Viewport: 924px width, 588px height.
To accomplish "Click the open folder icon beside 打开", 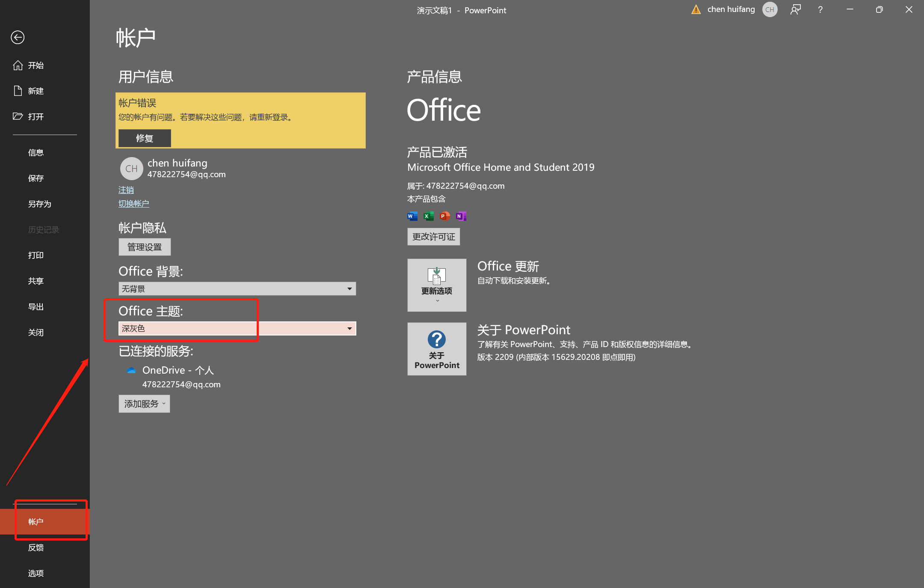I will [x=18, y=116].
